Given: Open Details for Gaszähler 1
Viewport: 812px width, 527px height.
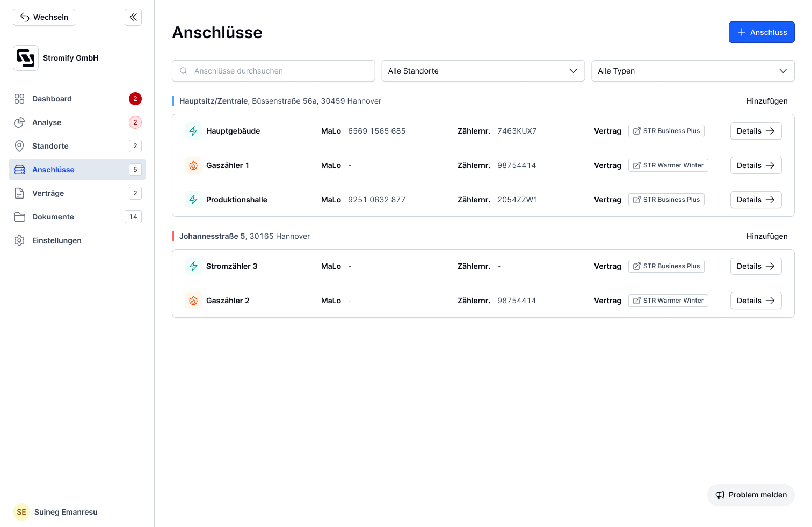Looking at the screenshot, I should 756,165.
